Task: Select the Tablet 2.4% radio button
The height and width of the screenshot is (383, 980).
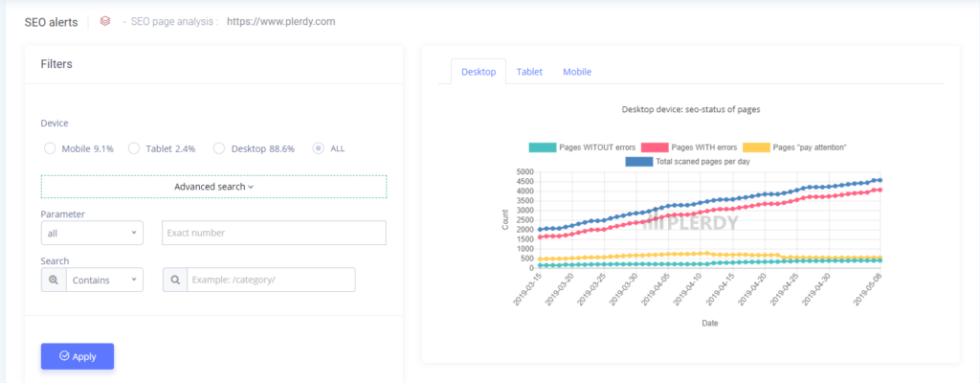Action: click(x=135, y=148)
